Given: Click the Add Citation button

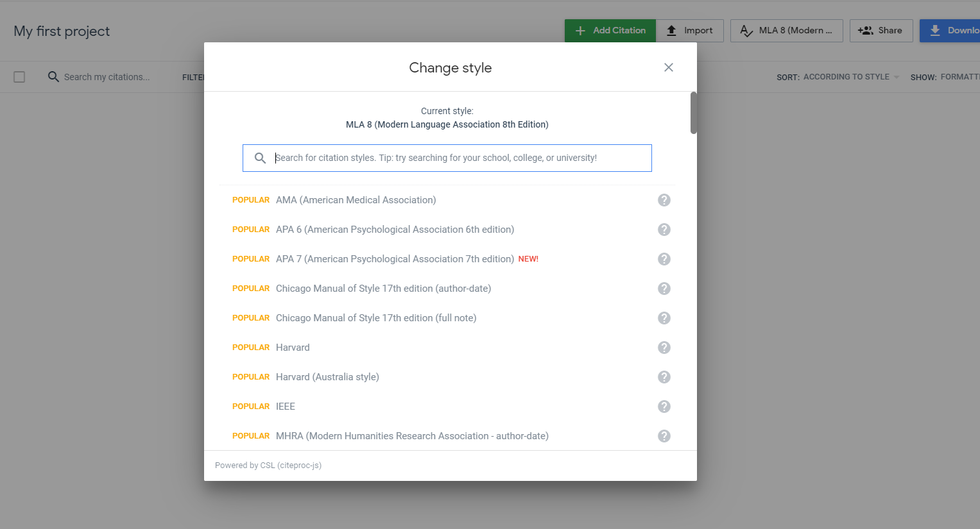Looking at the screenshot, I should pyautogui.click(x=610, y=31).
